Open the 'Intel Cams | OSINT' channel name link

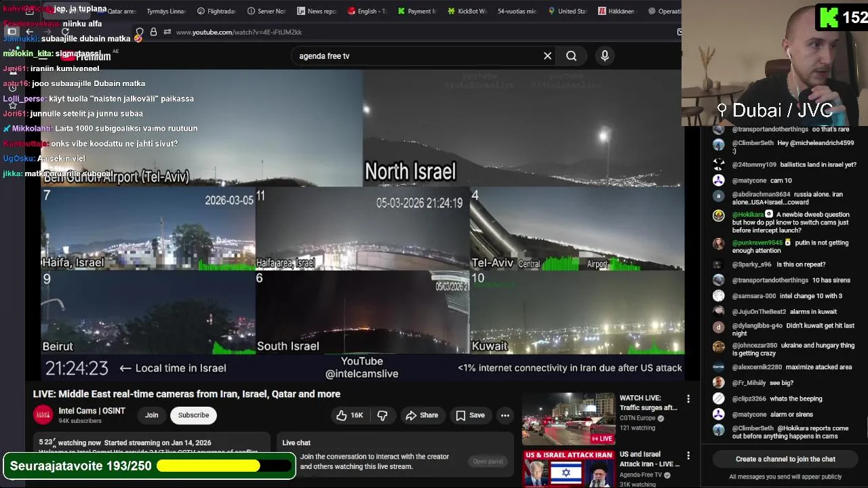pyautogui.click(x=92, y=411)
